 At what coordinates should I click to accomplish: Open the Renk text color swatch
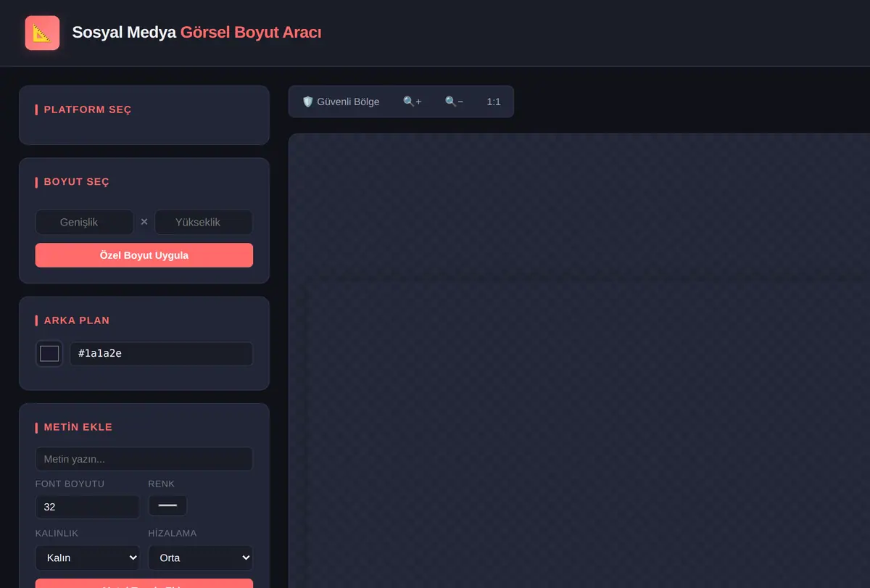coord(167,505)
